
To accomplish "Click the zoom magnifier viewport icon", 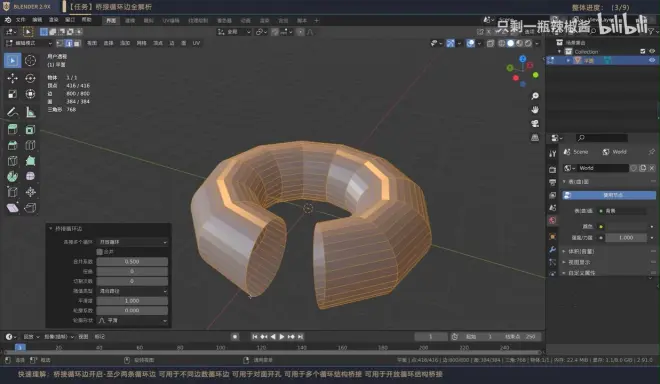I will pos(535,96).
